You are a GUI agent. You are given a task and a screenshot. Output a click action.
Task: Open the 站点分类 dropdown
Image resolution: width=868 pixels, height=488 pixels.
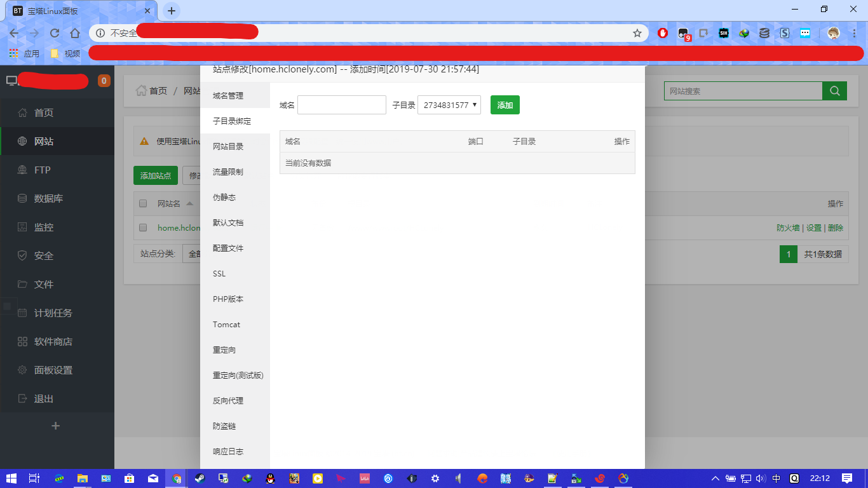(x=191, y=254)
